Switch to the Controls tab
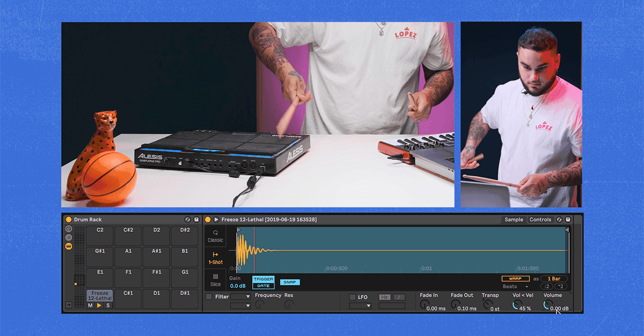The height and width of the screenshot is (336, 644). (x=540, y=220)
